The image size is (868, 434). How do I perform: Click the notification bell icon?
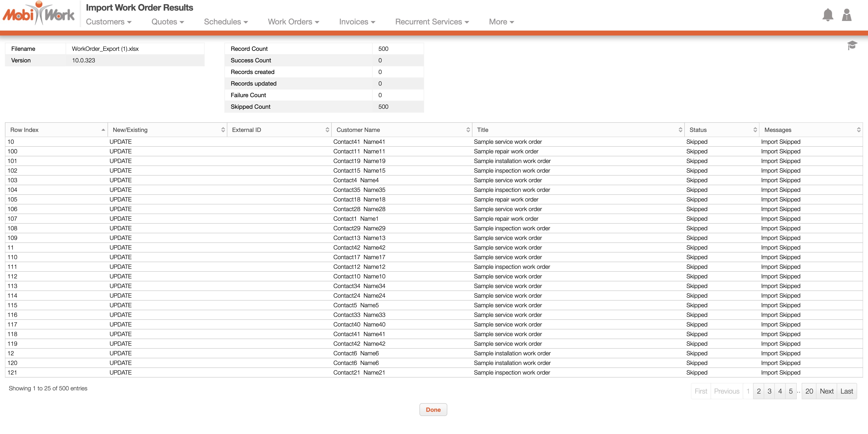pos(828,15)
